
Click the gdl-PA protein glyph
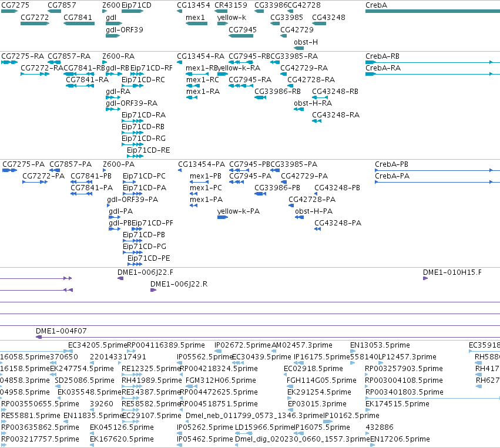pos(115,217)
